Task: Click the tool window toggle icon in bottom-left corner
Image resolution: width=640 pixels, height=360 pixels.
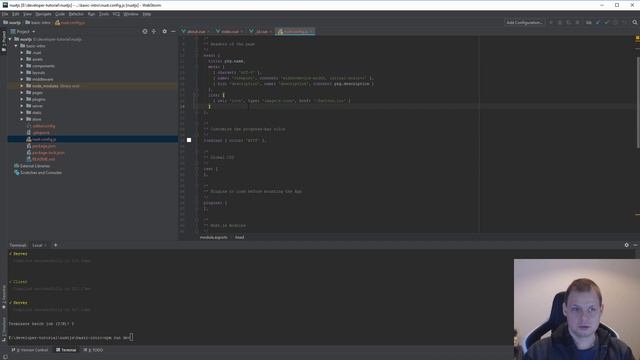Action: click(5, 357)
